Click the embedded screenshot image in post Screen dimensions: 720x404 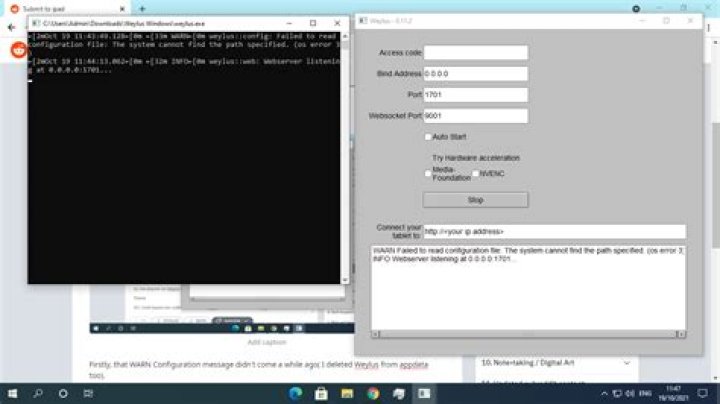click(x=222, y=309)
